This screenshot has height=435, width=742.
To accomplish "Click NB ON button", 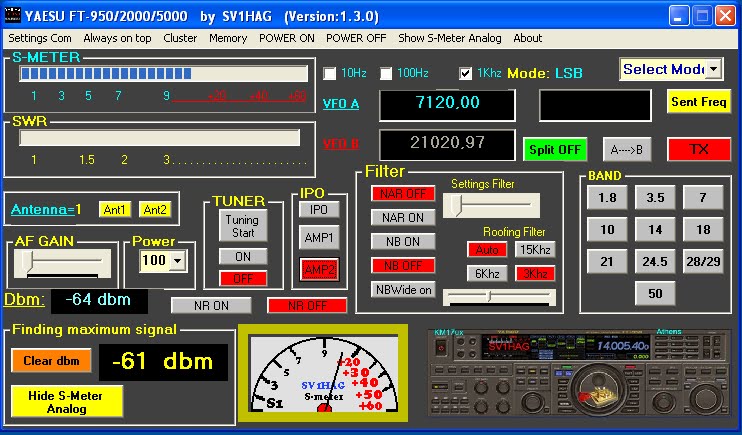I will (x=403, y=242).
